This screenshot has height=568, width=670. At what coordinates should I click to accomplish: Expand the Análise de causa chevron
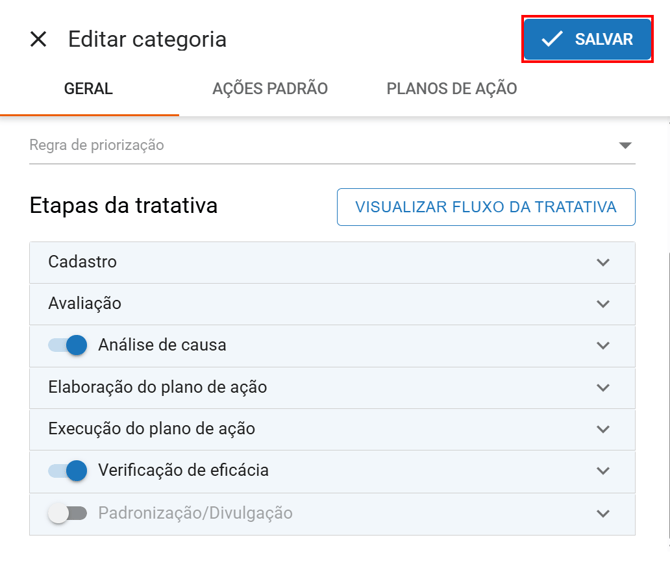[603, 345]
